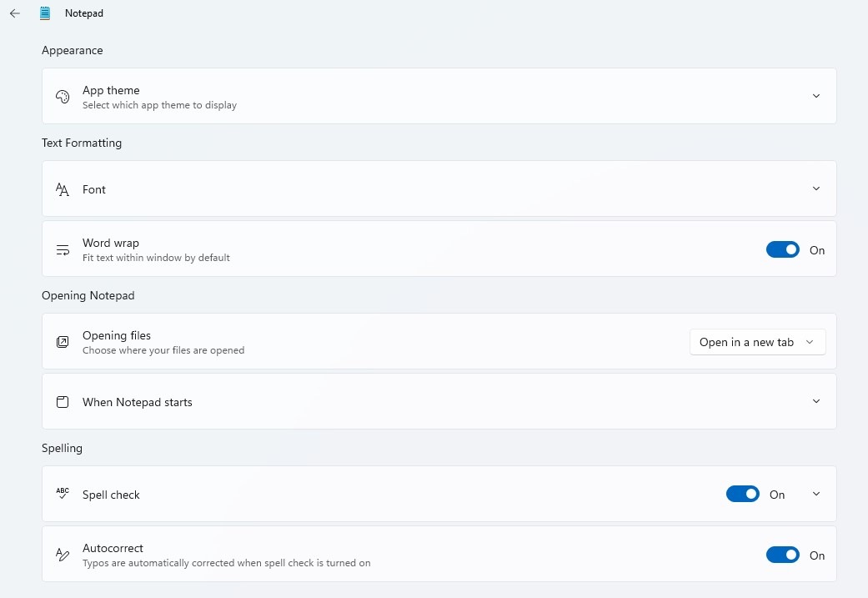Disable Spell check
Viewport: 868px width, 598px height.
click(742, 493)
